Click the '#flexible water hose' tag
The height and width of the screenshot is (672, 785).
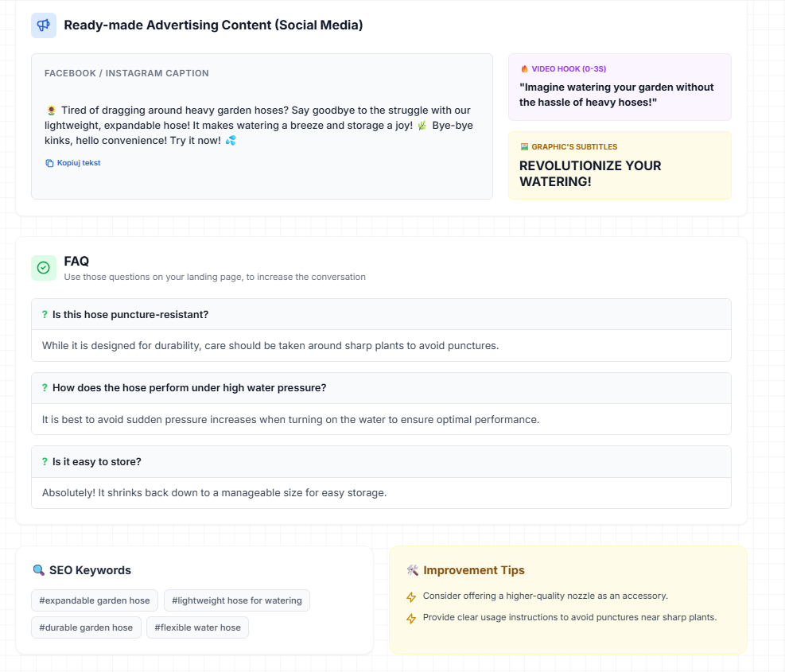pyautogui.click(x=197, y=627)
